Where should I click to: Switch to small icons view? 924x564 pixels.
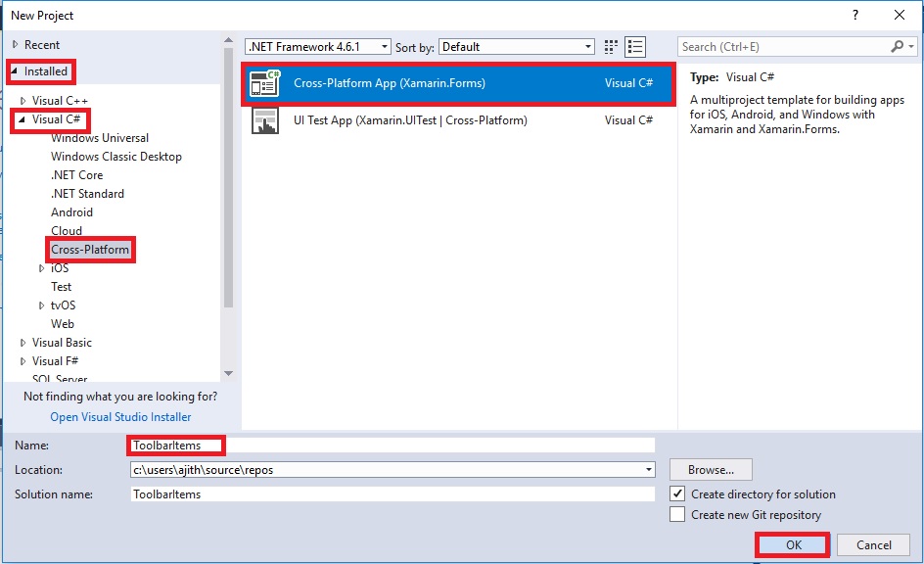tap(611, 47)
